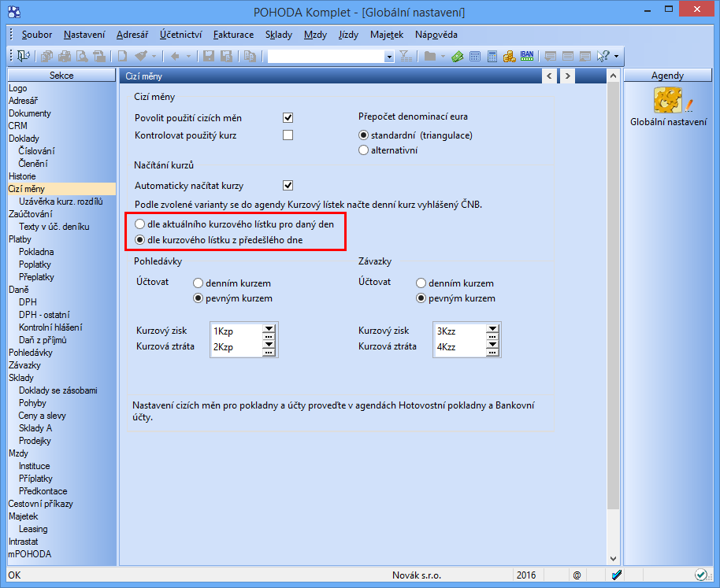Viewport: 720px width, 588px height.
Task: Uncheck Povolit použití cizích měn
Action: 288,118
